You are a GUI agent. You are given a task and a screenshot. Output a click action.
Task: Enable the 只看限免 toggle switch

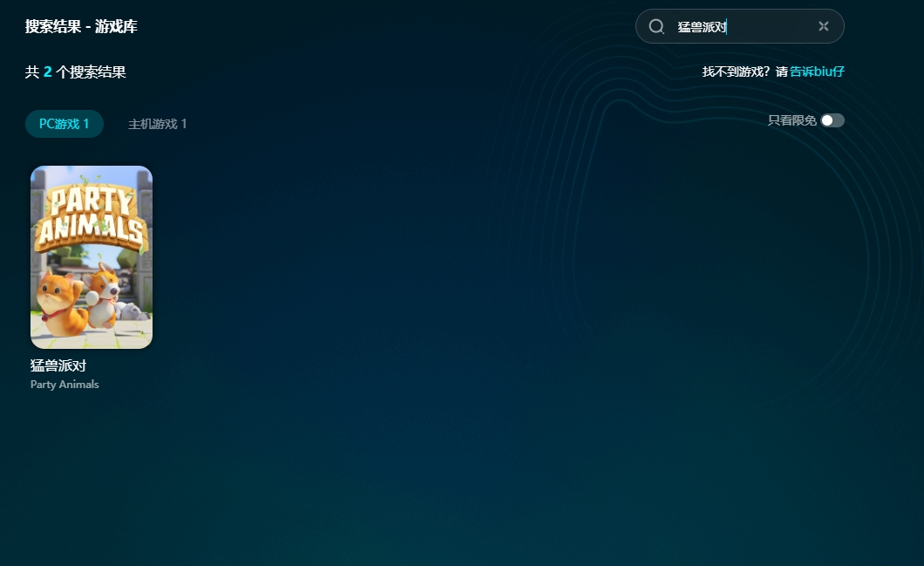(832, 120)
